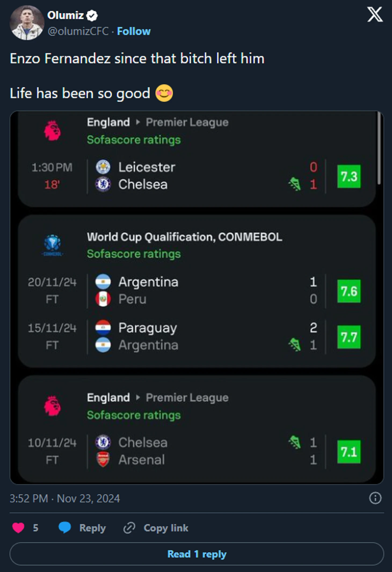Open Olumiz profile picture
This screenshot has height=572, width=392.
point(27,23)
